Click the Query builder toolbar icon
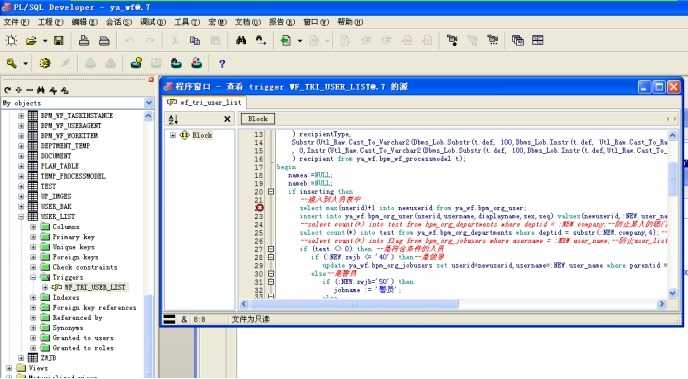Image resolution: width=688 pixels, height=379 pixels. tap(452, 41)
